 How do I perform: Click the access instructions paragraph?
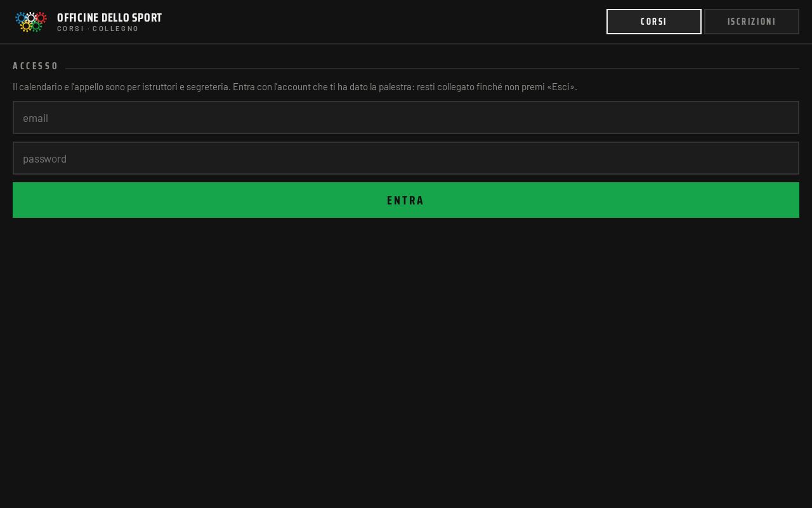pyautogui.click(x=295, y=87)
